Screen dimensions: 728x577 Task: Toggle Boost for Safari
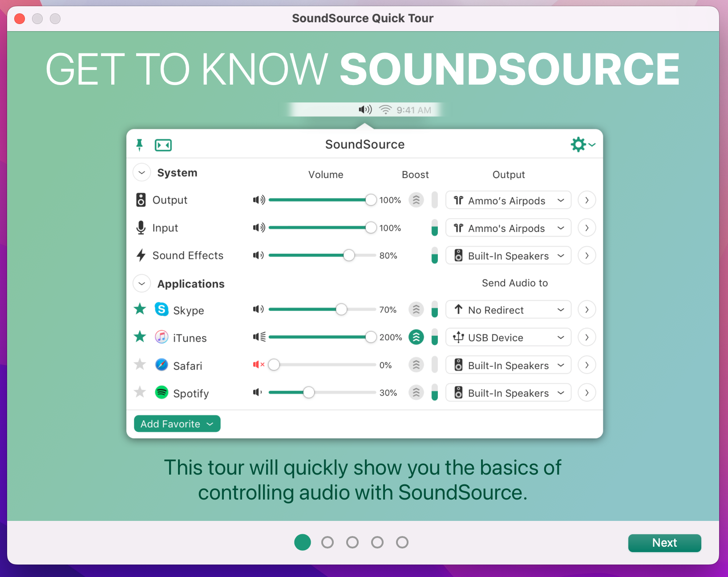coord(416,365)
